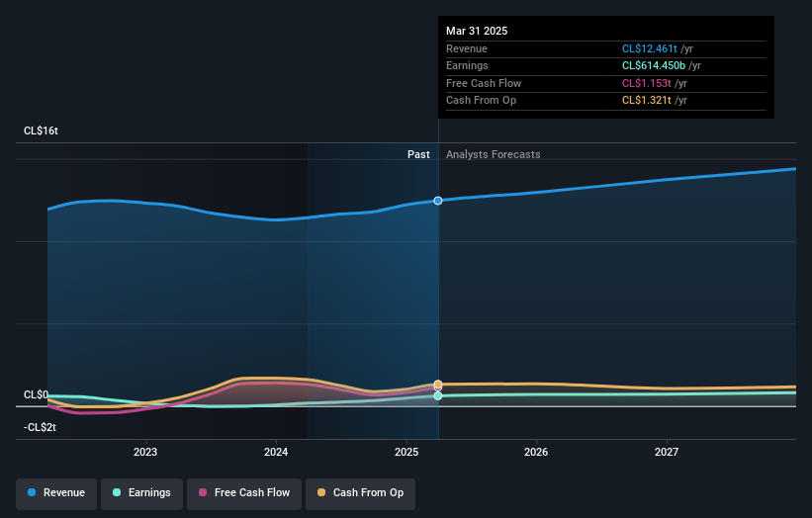
Task: Click the Past label
Action: click(418, 155)
